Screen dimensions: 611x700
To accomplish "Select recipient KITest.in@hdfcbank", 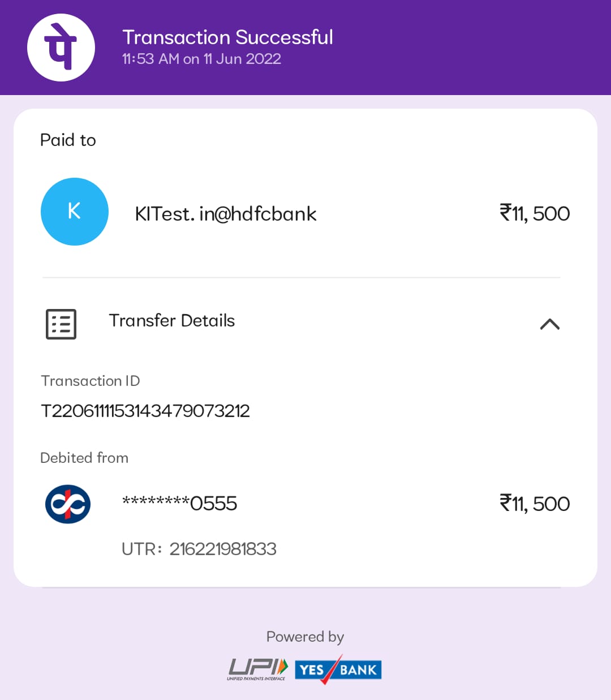I will 225,214.
